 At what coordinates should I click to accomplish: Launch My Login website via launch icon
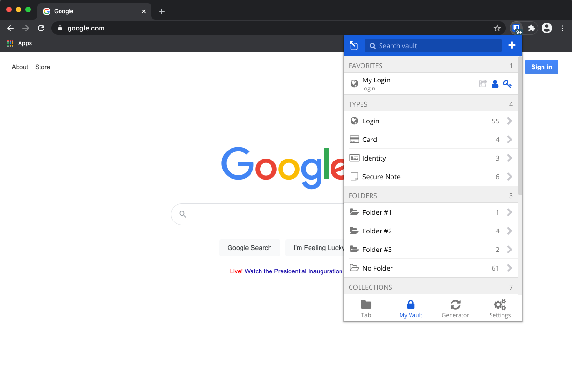482,84
